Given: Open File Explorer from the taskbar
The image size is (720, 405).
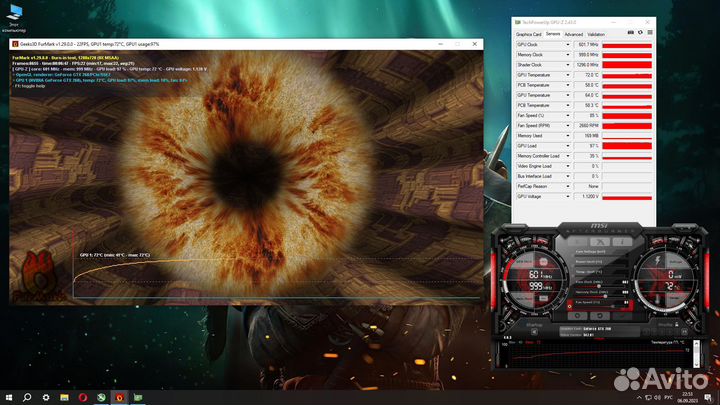Looking at the screenshot, I should 64,397.
